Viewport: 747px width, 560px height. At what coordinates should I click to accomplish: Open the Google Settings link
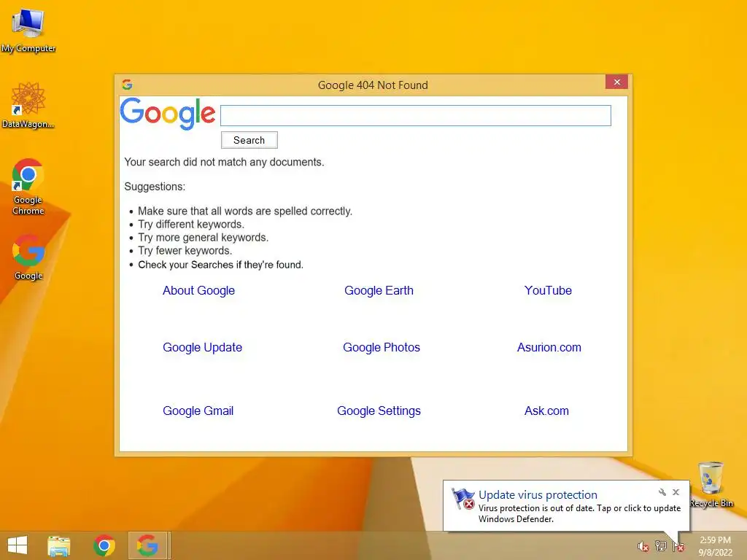pos(379,411)
